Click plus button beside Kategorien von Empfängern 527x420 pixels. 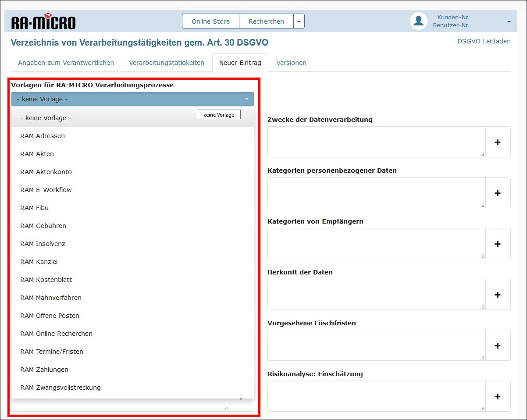[498, 244]
